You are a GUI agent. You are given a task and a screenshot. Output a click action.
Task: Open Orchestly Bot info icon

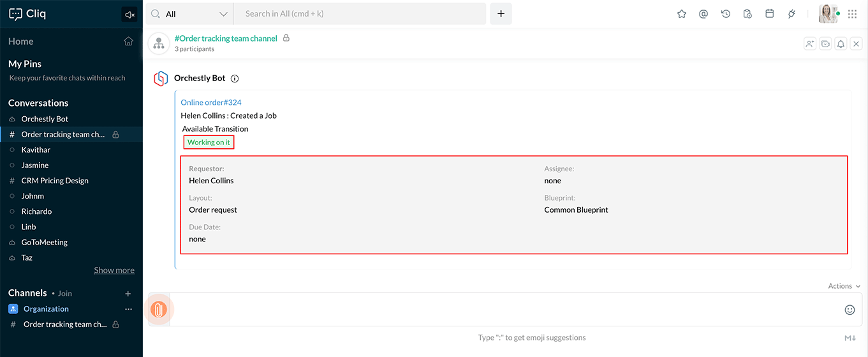pyautogui.click(x=235, y=79)
